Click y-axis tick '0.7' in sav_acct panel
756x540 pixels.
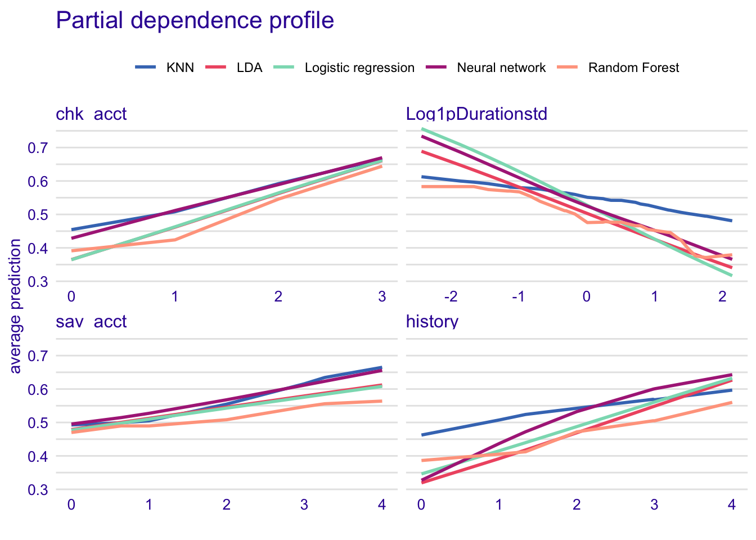click(39, 356)
